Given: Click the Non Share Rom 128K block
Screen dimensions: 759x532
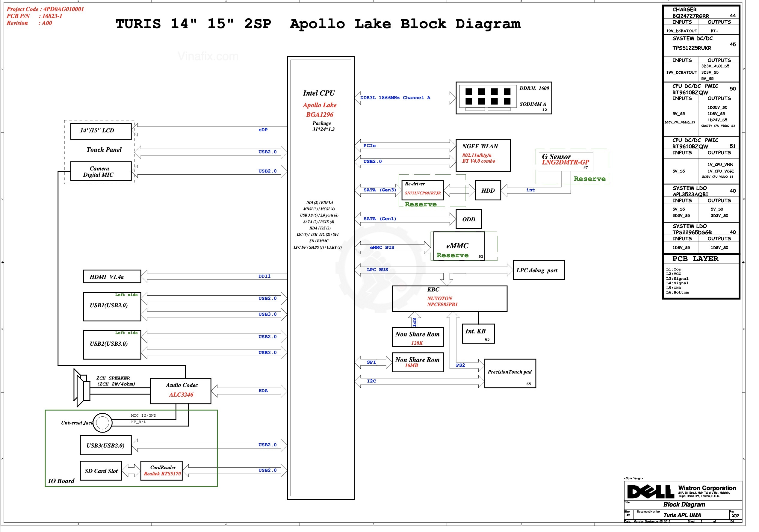Looking at the screenshot, I should (x=418, y=337).
